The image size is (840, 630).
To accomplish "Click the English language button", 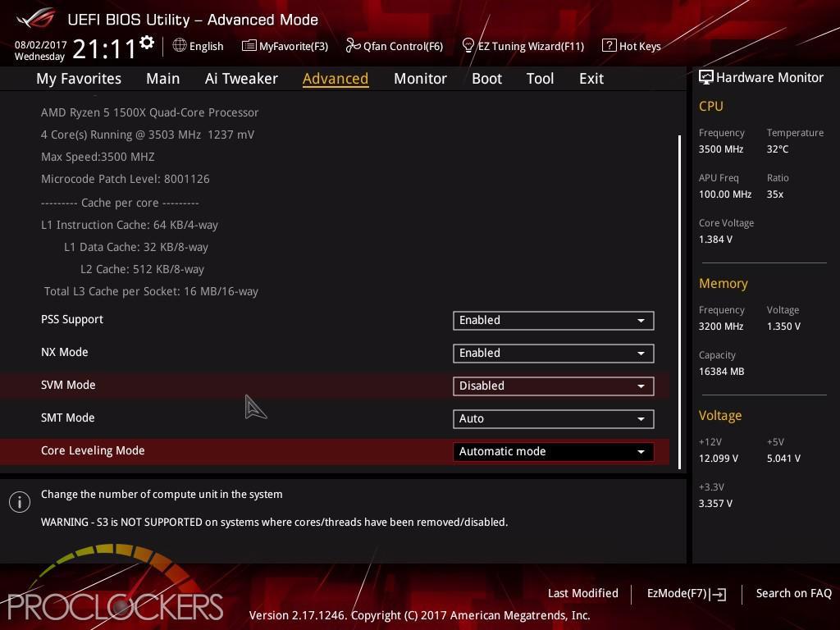I will 198,46.
